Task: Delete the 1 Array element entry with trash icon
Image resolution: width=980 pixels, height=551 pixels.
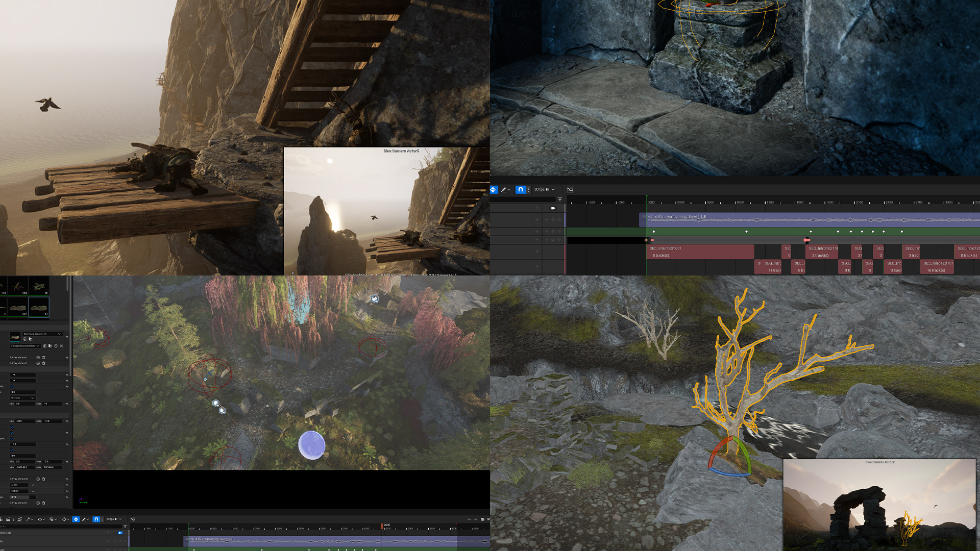Action: click(44, 358)
